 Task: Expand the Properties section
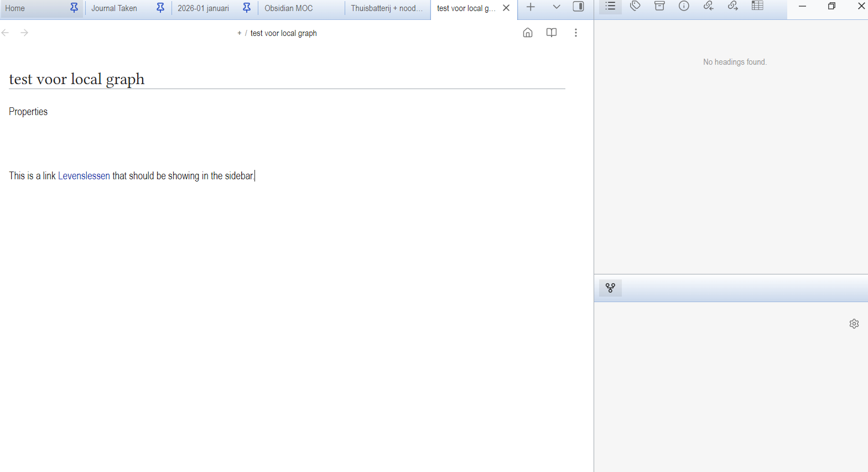click(x=28, y=112)
